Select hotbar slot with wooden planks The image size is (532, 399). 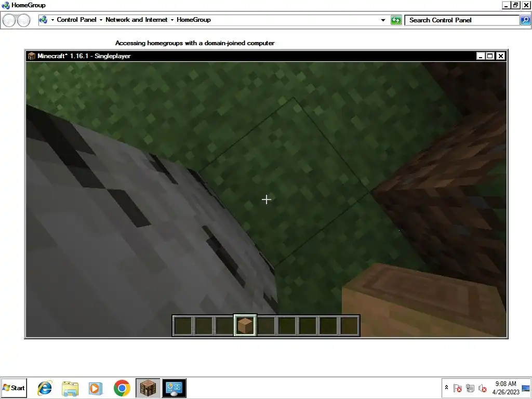[245, 325]
